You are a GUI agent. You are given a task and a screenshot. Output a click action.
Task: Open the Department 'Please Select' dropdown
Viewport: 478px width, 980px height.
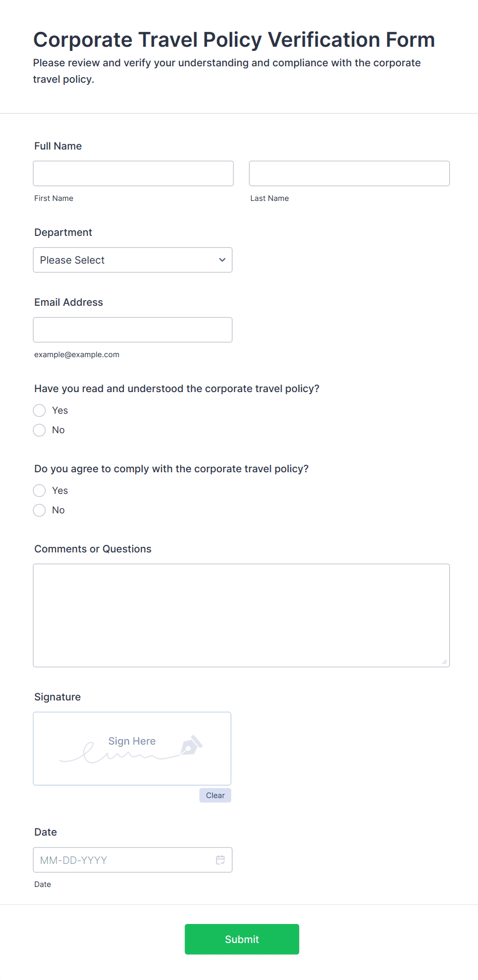tap(132, 260)
